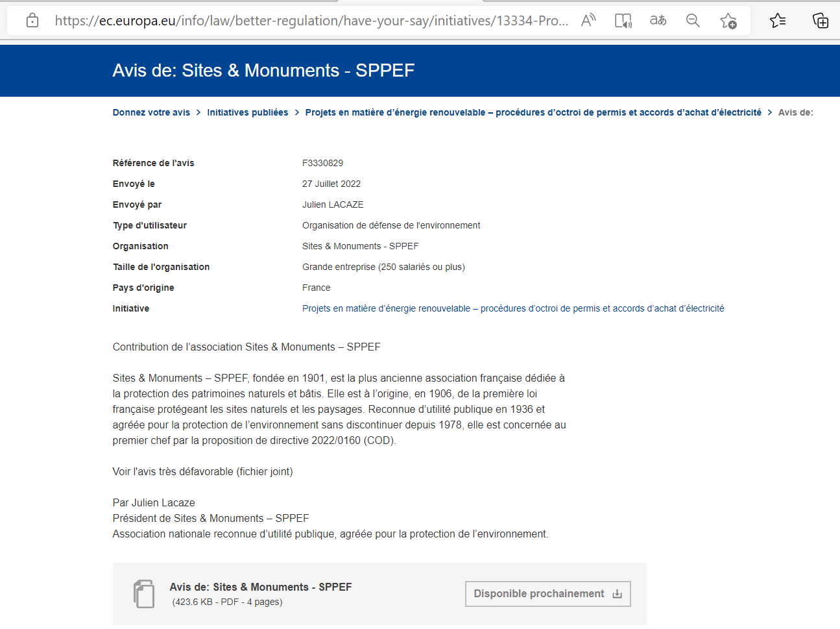
Task: Click the country value France
Action: pyautogui.click(x=317, y=288)
